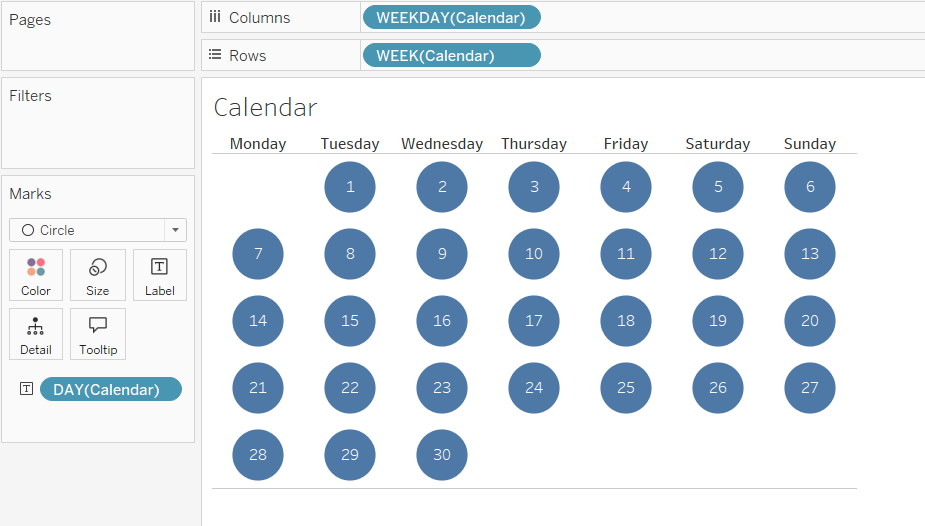Click the Columns shelf icon
Image resolution: width=925 pixels, height=526 pixels.
tap(215, 17)
